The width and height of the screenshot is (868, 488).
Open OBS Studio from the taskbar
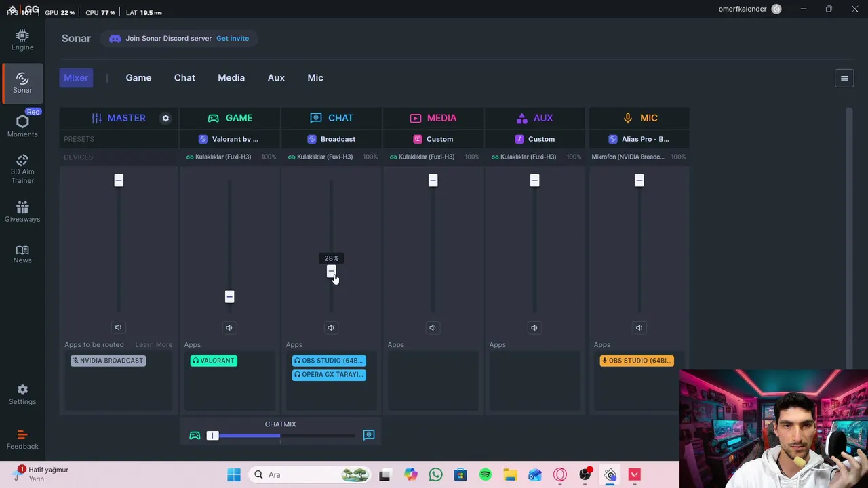585,475
